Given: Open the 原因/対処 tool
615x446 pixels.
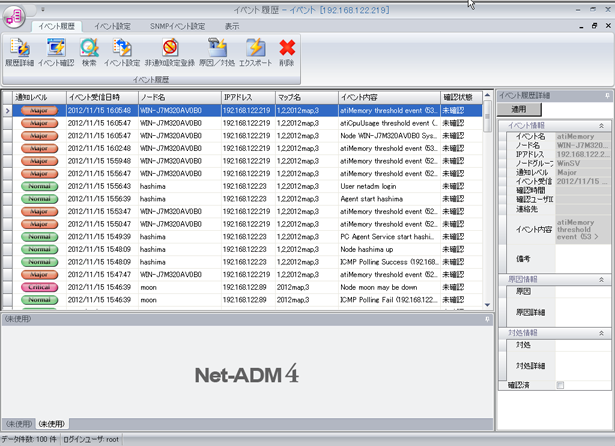Looking at the screenshot, I should point(217,52).
